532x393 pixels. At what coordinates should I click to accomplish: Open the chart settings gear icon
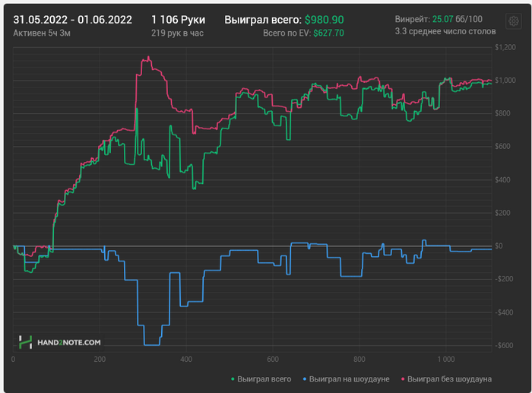click(x=515, y=21)
